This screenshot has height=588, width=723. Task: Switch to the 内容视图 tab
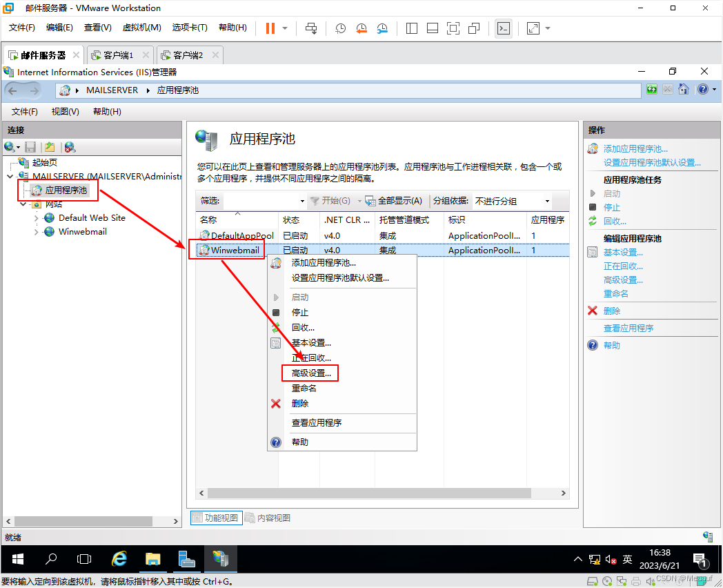click(x=268, y=518)
